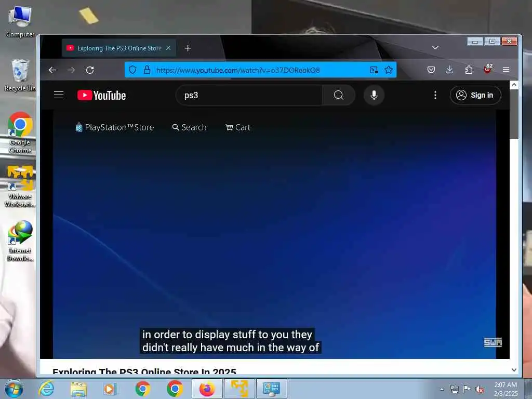Open Action Center flag icon

pos(467,389)
